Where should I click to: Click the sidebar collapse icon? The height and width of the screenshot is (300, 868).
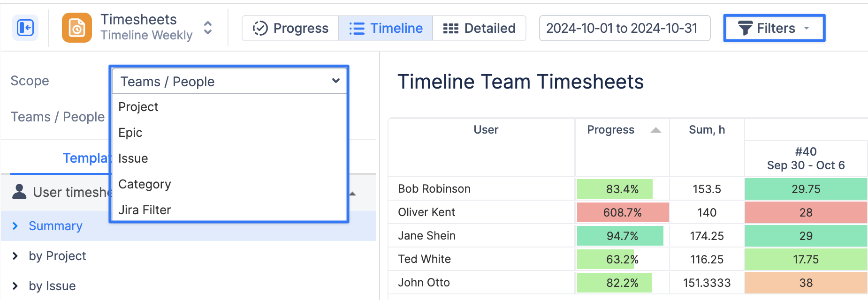click(25, 28)
